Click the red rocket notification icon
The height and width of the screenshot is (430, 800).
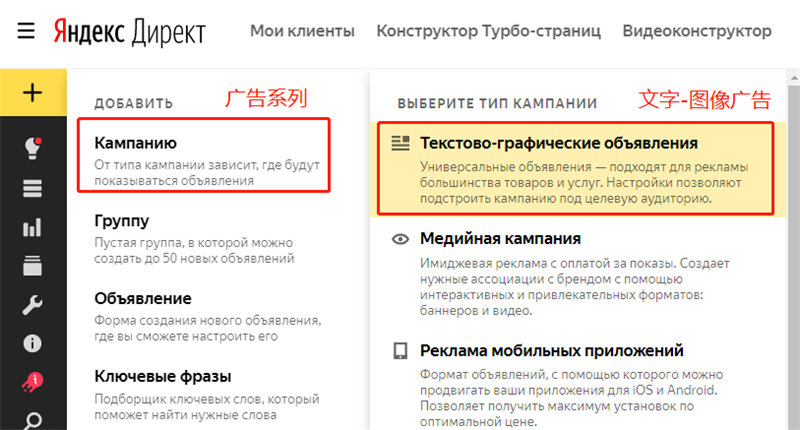pos(32,382)
